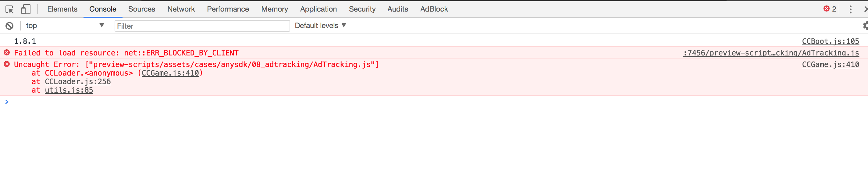The image size is (868, 181).
Task: Toggle the device toolbar icon
Action: (26, 9)
